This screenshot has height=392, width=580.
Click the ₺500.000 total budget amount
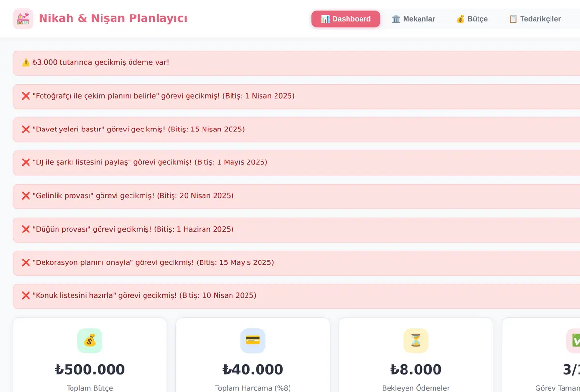pos(90,369)
